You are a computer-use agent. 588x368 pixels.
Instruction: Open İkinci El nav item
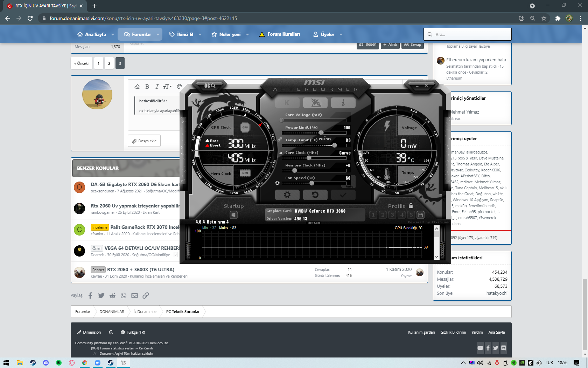click(181, 34)
